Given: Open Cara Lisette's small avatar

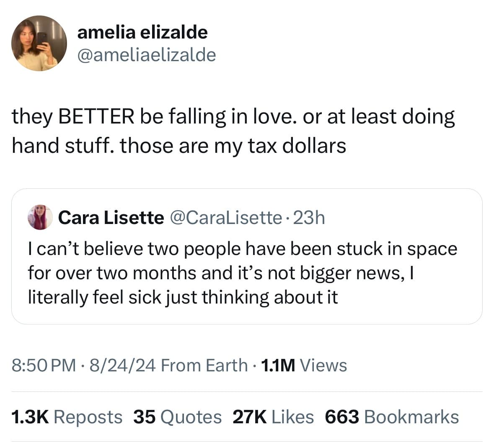Looking at the screenshot, I should [x=40, y=217].
